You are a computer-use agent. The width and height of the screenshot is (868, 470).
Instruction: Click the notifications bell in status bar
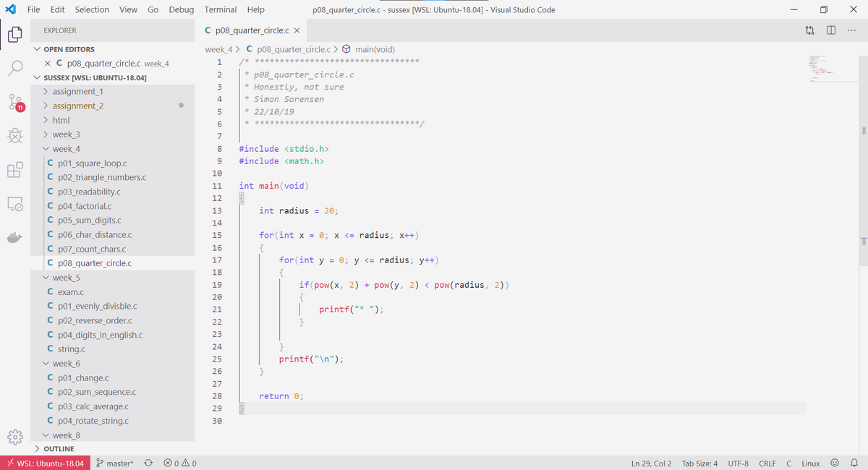[854, 463]
